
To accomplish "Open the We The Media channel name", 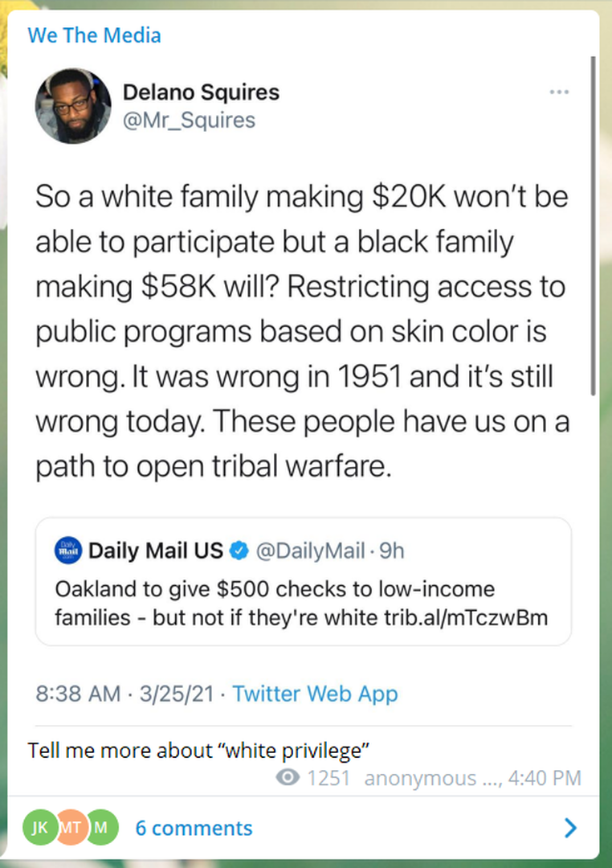I will (x=94, y=35).
